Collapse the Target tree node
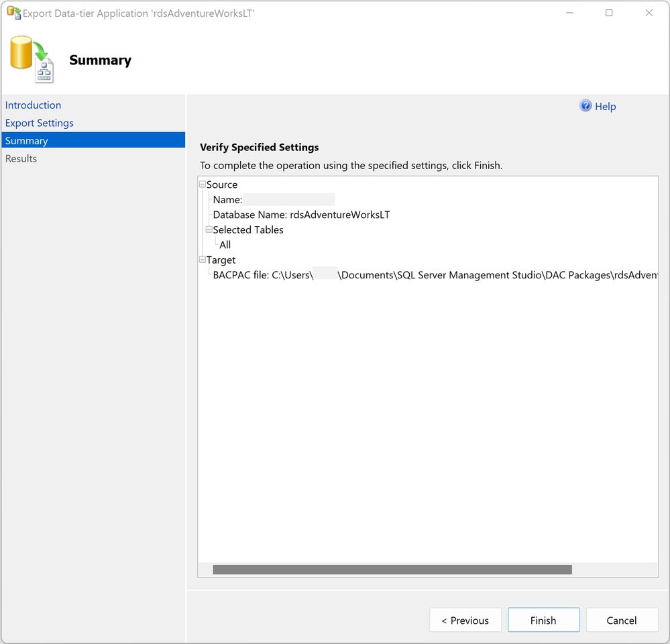Screen dimensions: 670x644 (x=203, y=260)
